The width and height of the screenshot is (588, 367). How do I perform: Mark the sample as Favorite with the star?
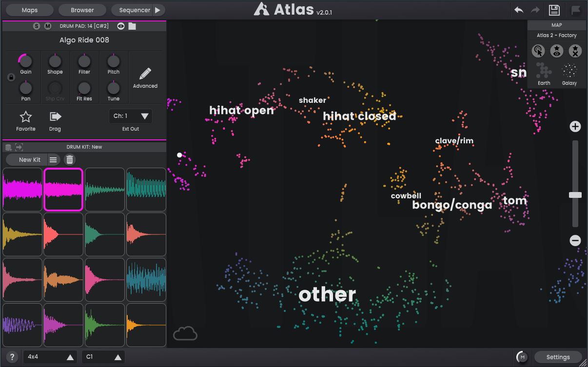(x=26, y=116)
